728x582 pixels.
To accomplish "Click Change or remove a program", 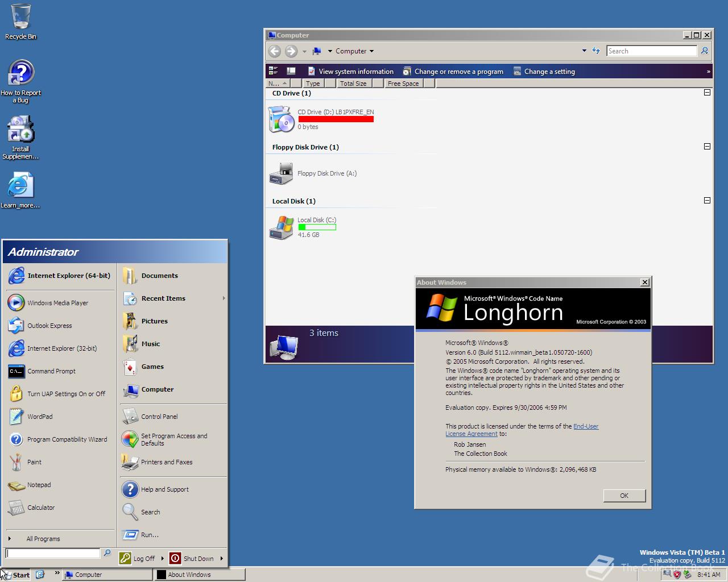I will click(453, 72).
